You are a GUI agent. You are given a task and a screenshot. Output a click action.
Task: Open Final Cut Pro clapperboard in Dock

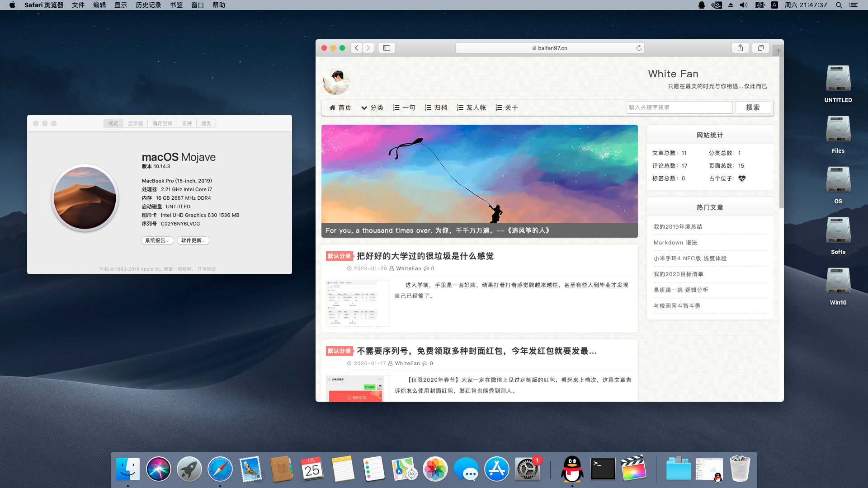point(634,469)
